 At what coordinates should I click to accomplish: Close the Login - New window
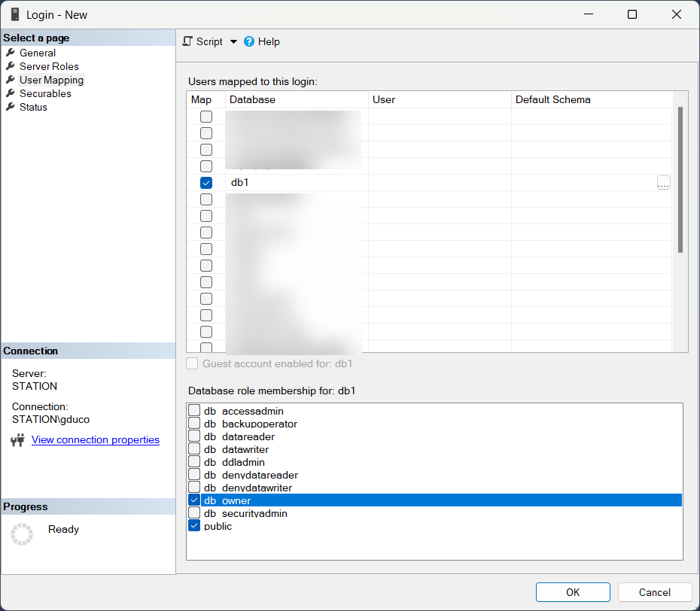coord(677,15)
